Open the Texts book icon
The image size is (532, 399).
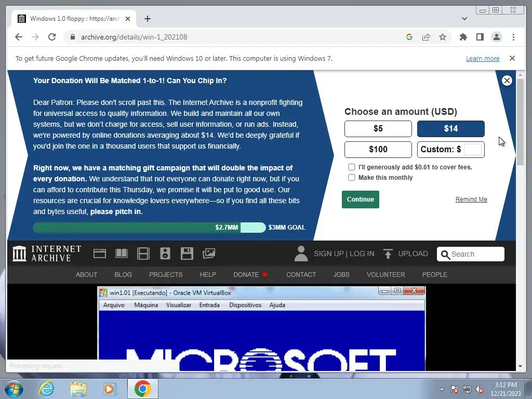(122, 254)
